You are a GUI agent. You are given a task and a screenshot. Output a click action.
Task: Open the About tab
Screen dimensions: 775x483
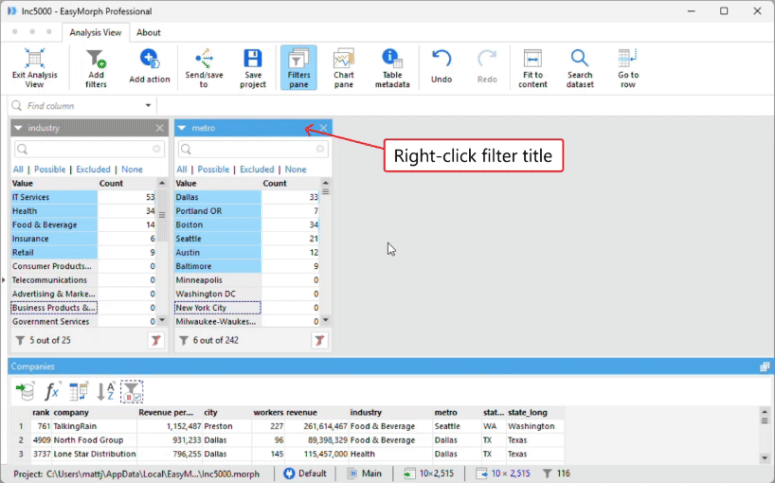tap(148, 33)
